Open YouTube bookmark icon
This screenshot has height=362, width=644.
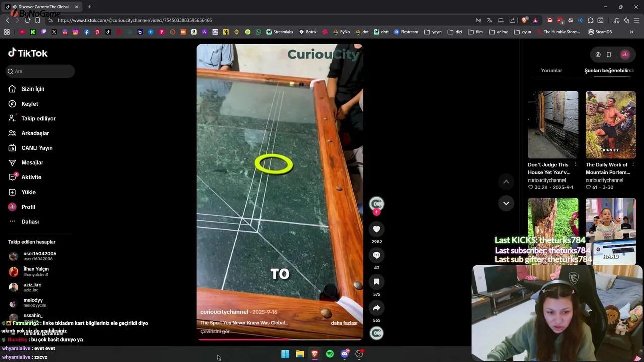(x=22, y=32)
